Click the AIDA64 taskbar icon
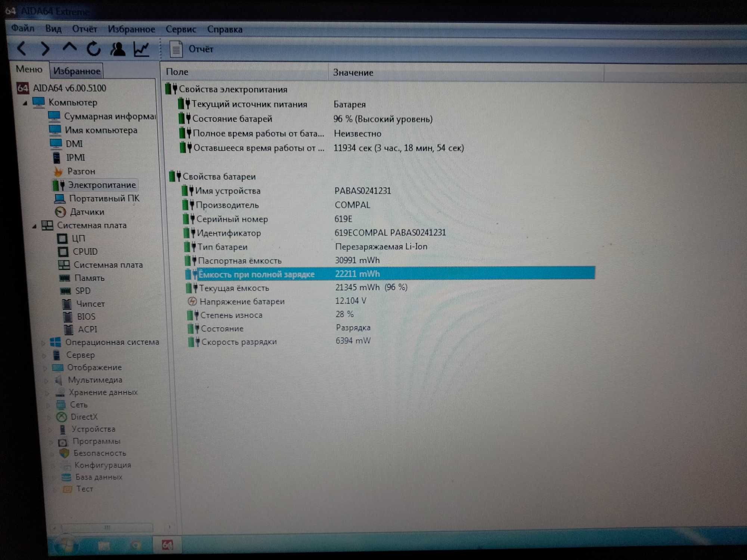The height and width of the screenshot is (560, 747). click(x=167, y=545)
